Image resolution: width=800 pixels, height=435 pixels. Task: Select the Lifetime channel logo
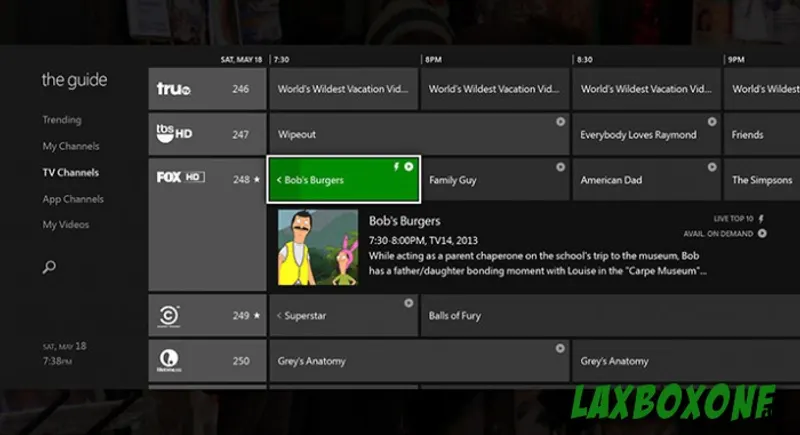coord(169,361)
